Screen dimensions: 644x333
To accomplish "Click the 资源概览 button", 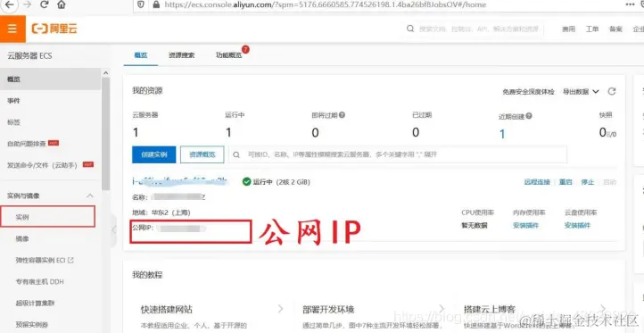I will (x=202, y=155).
